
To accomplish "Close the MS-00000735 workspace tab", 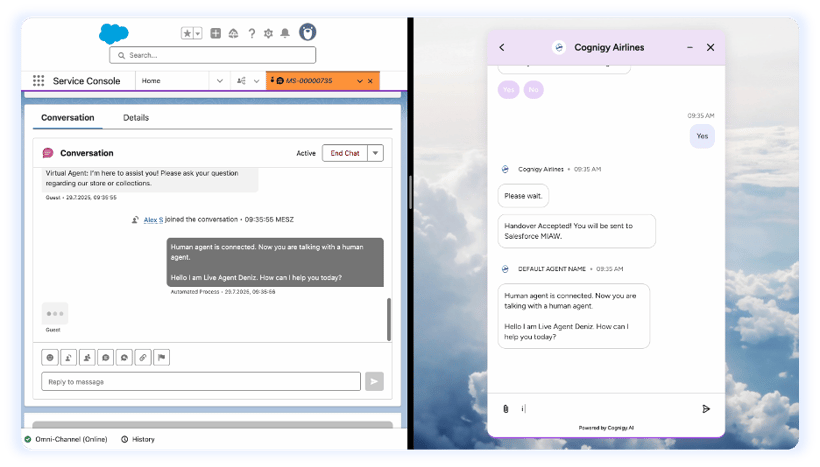I will pyautogui.click(x=370, y=81).
